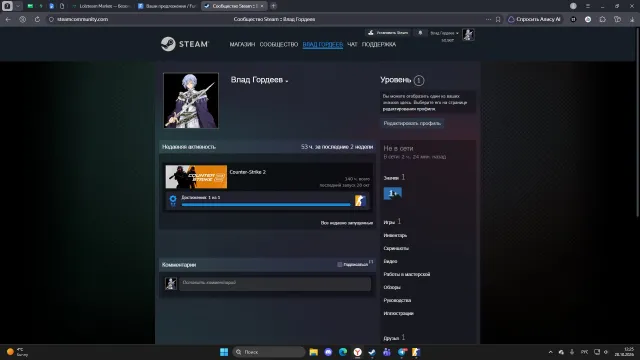The image size is (640, 360).
Task: Click the Редактировать профиль button
Action: tap(412, 123)
